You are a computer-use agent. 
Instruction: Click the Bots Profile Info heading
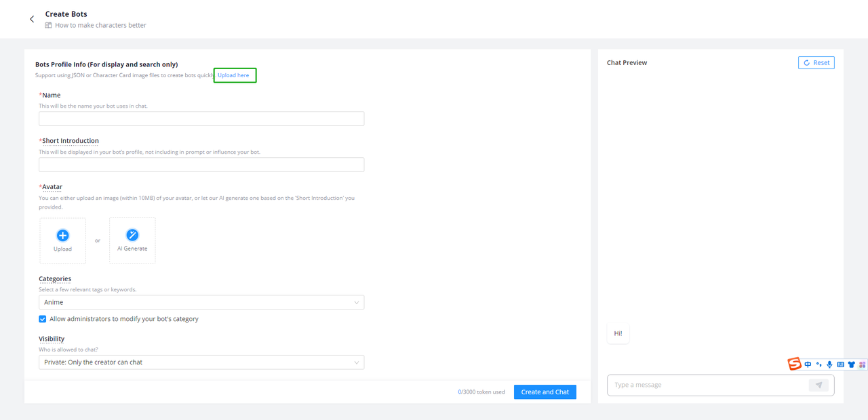point(106,64)
